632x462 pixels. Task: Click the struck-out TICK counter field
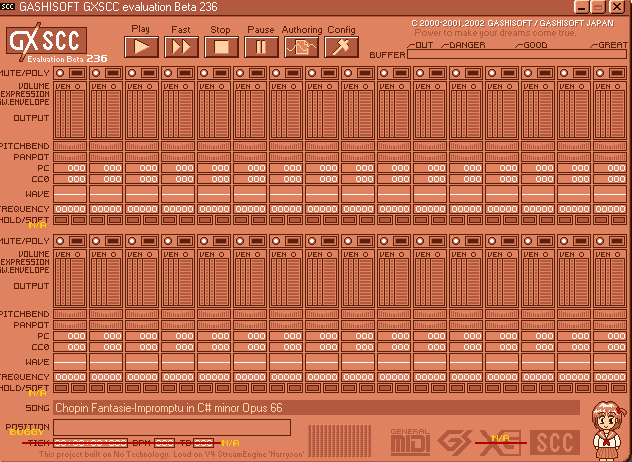tap(91, 443)
